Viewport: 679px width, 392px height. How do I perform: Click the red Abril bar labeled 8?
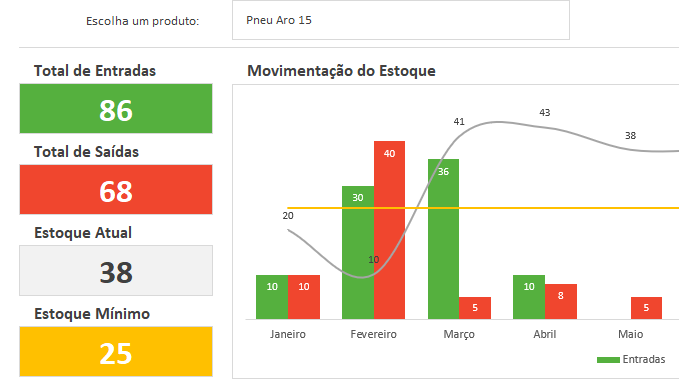pos(561,301)
